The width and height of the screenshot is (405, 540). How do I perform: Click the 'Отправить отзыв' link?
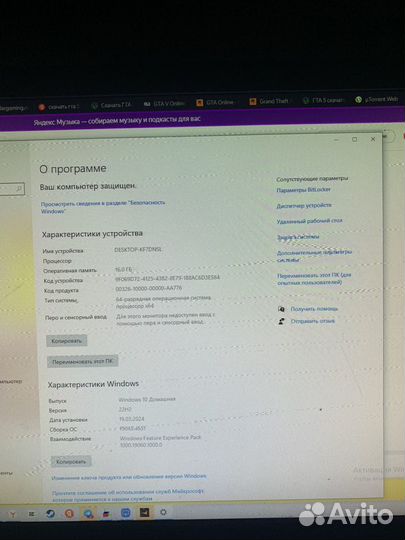tap(313, 321)
